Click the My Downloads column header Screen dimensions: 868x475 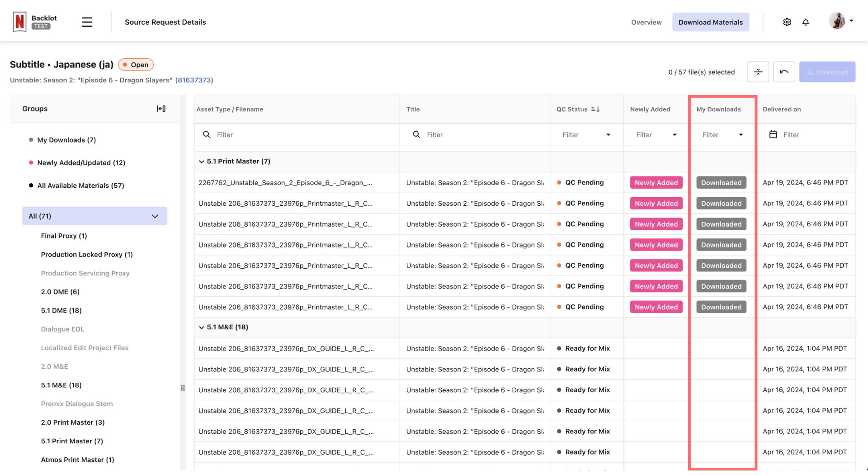718,109
